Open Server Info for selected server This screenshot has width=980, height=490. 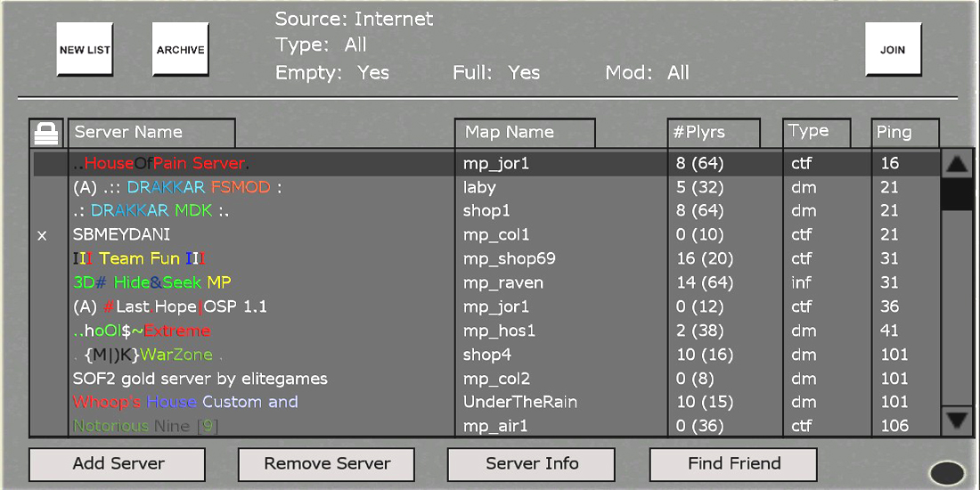tap(531, 464)
